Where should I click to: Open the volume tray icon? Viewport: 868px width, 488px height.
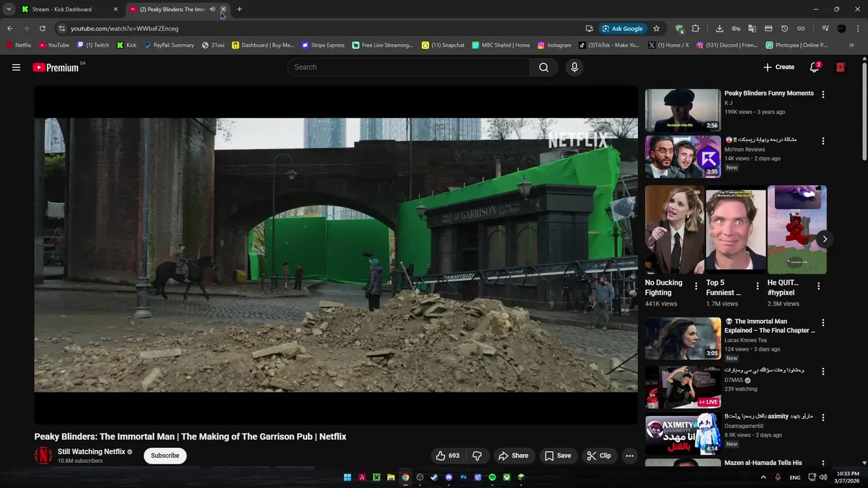[x=823, y=477]
